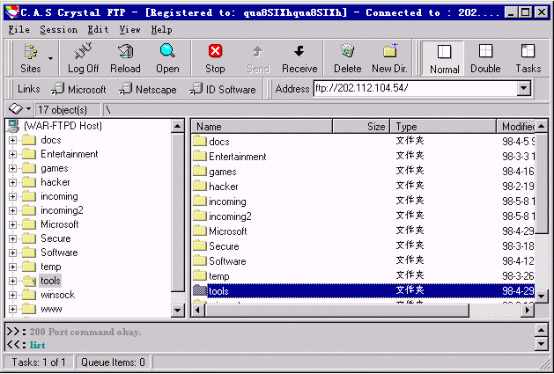
Task: Open the Help menu
Action: pyautogui.click(x=162, y=30)
